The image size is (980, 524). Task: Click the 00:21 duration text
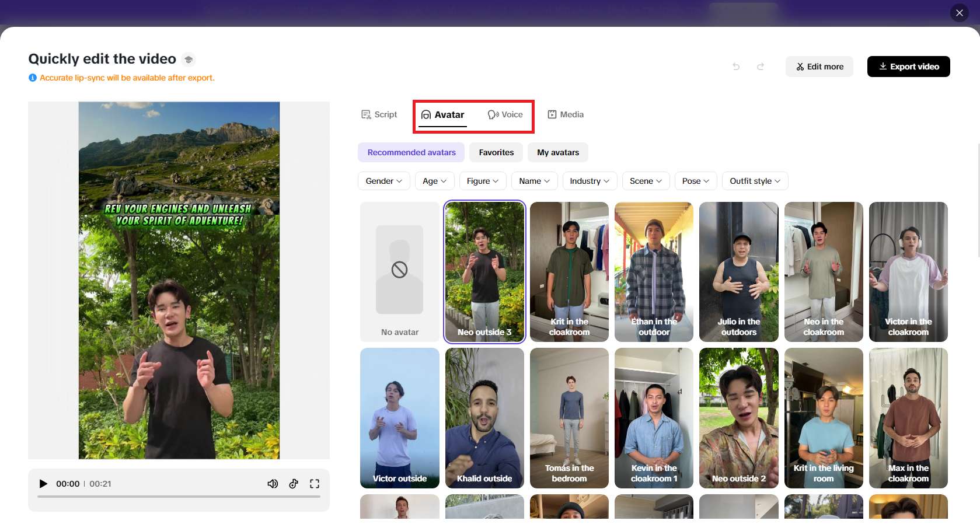100,484
